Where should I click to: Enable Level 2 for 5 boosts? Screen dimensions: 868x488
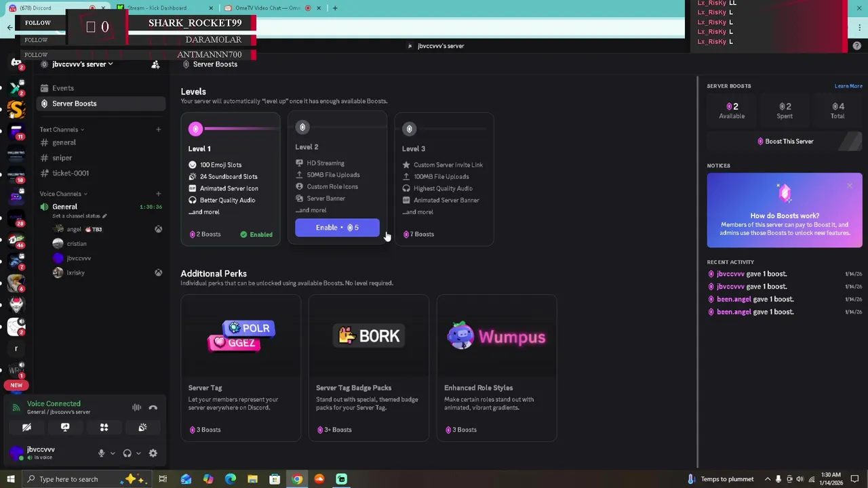coord(337,228)
